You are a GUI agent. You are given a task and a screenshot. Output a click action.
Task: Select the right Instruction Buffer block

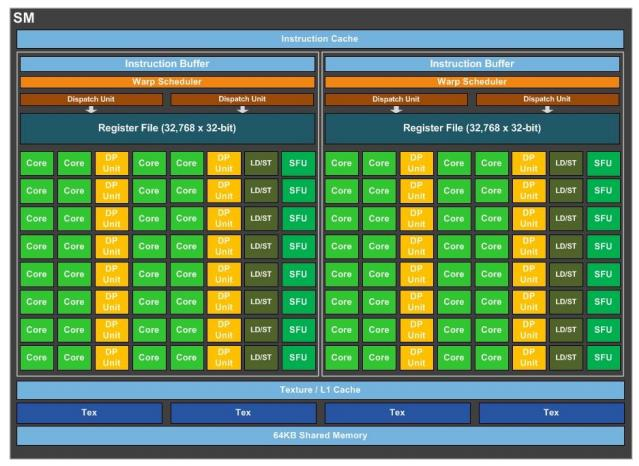(x=472, y=64)
